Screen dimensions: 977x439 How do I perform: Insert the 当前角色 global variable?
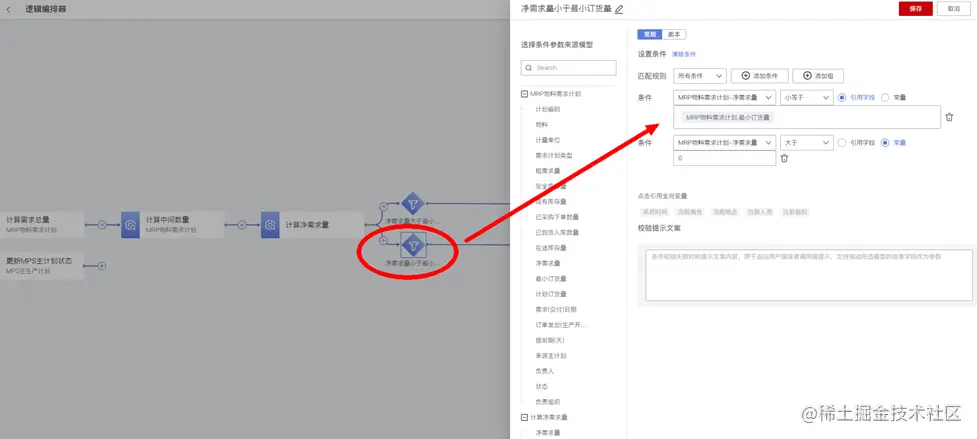(690, 212)
